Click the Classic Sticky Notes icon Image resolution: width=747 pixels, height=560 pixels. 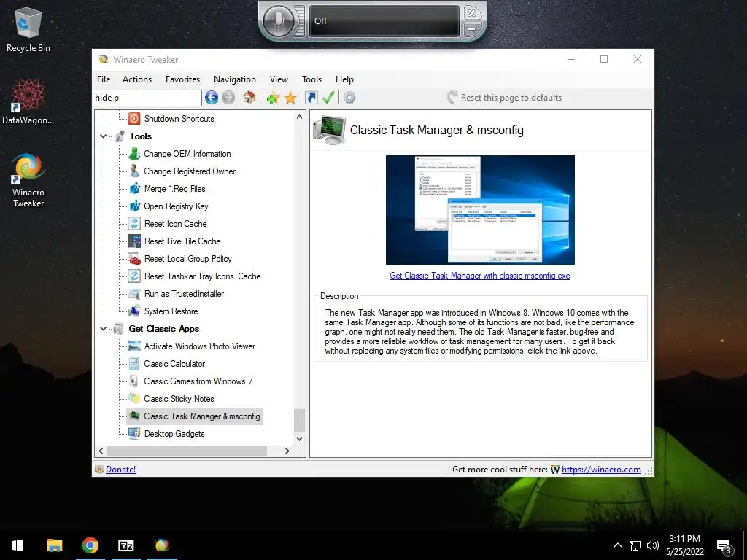[x=134, y=399]
